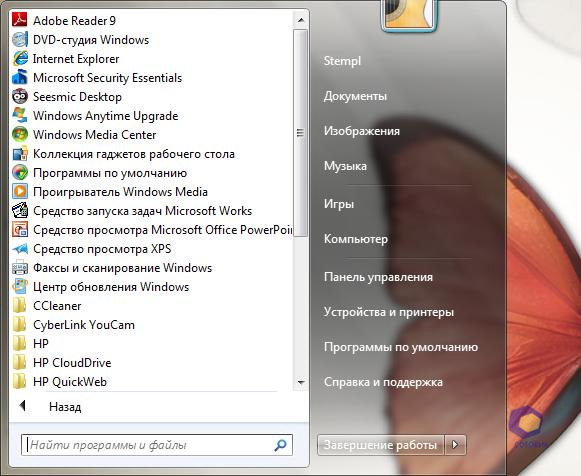Click the Adobe Reader 9 icon
The image size is (581, 476).
[20, 20]
